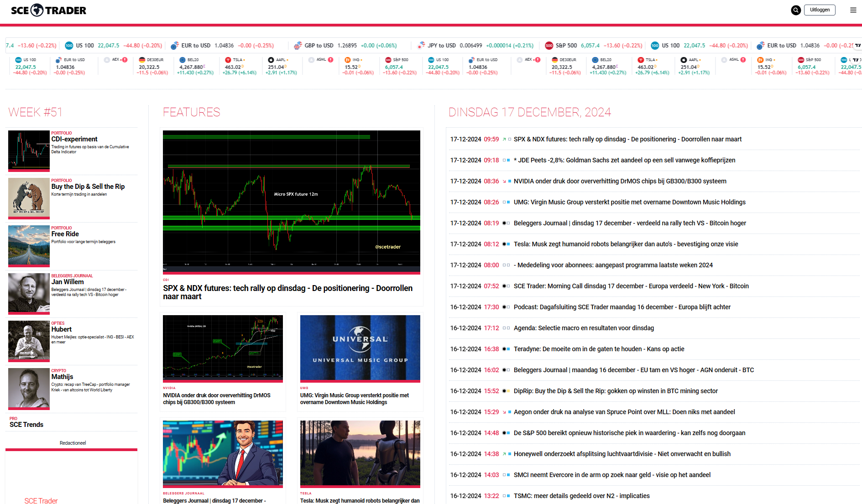Click the GBP to USD ticker label
The width and height of the screenshot is (862, 504).
319,46
